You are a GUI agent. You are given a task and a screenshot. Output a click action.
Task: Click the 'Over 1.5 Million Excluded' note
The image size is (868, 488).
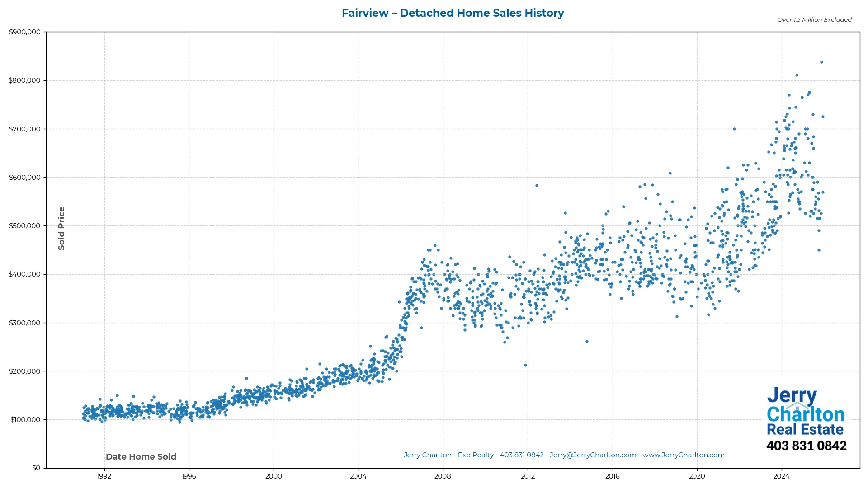click(814, 20)
